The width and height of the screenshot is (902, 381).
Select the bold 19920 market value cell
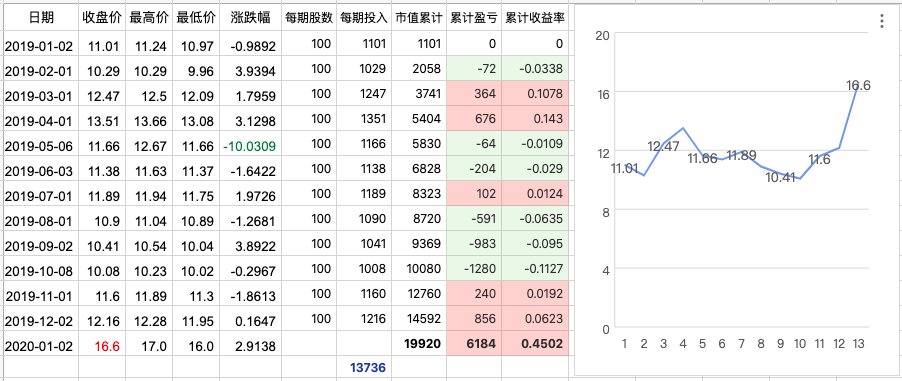419,344
